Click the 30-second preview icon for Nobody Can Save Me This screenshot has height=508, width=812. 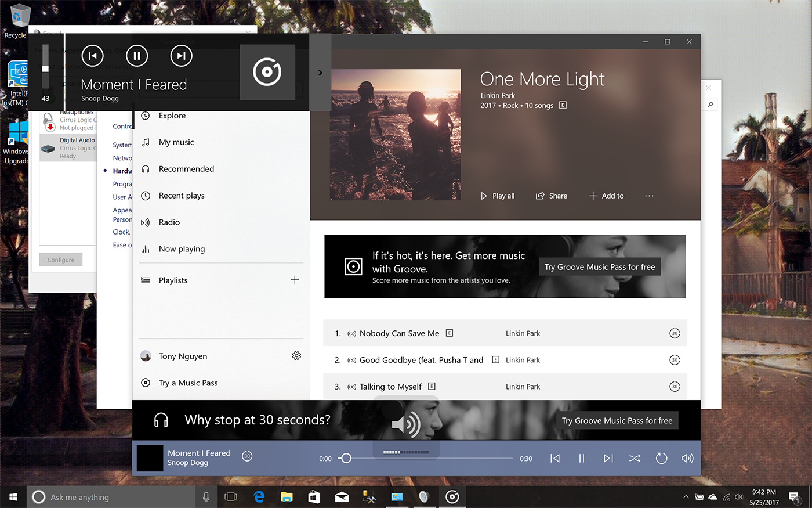click(675, 333)
